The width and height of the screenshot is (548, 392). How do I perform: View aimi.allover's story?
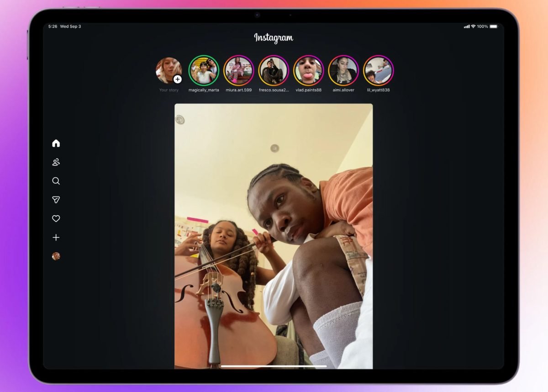coord(343,70)
